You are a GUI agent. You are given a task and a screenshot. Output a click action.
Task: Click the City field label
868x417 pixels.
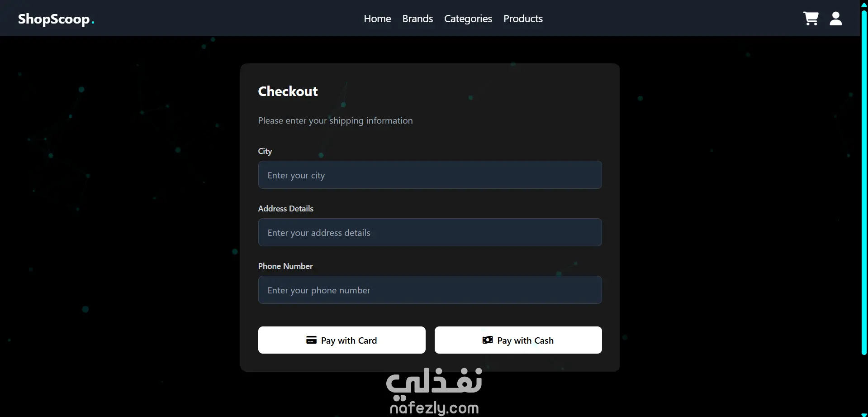point(265,151)
